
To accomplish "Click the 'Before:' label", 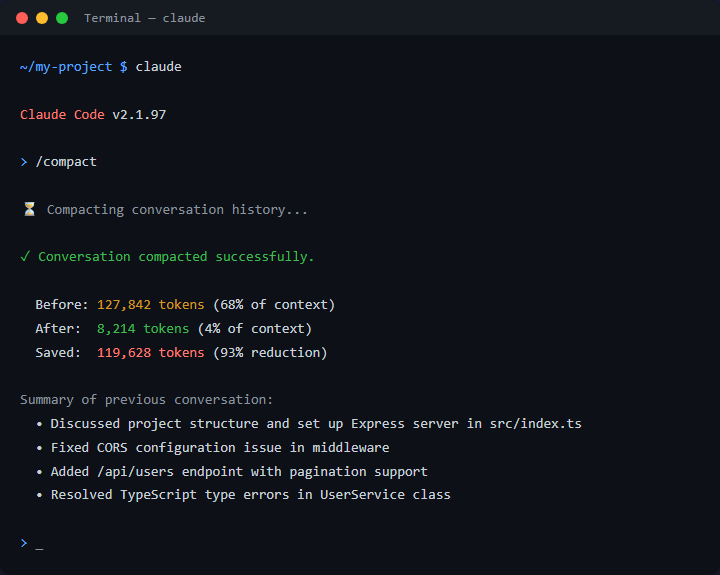I will [62, 304].
